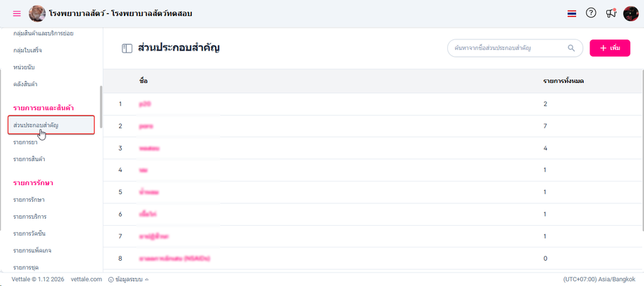Go to รายการรักษา sidebar item
644x286 pixels.
tap(27, 200)
